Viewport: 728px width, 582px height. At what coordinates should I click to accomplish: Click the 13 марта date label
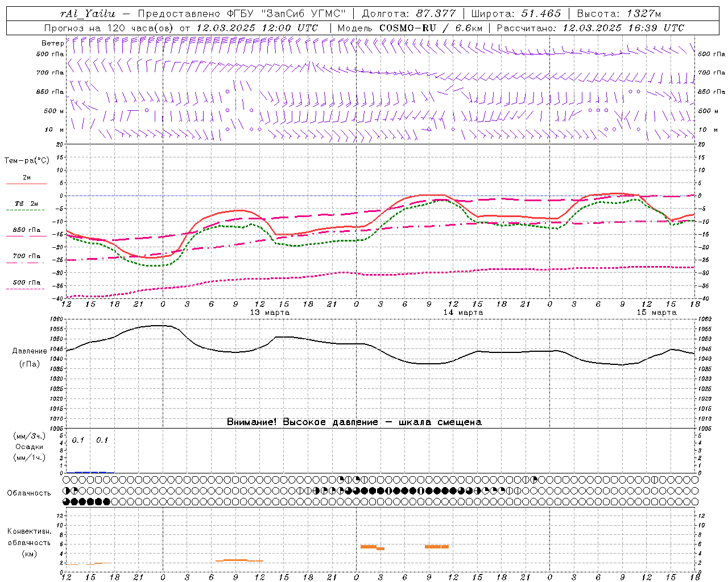click(x=270, y=313)
